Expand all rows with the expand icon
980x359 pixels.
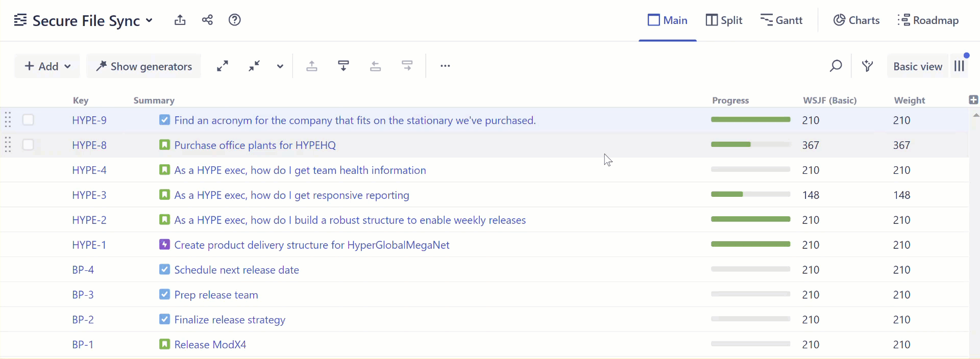[223, 66]
